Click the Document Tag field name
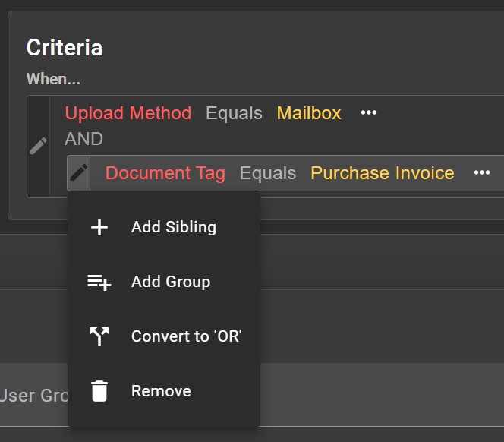The image size is (504, 442). [165, 173]
